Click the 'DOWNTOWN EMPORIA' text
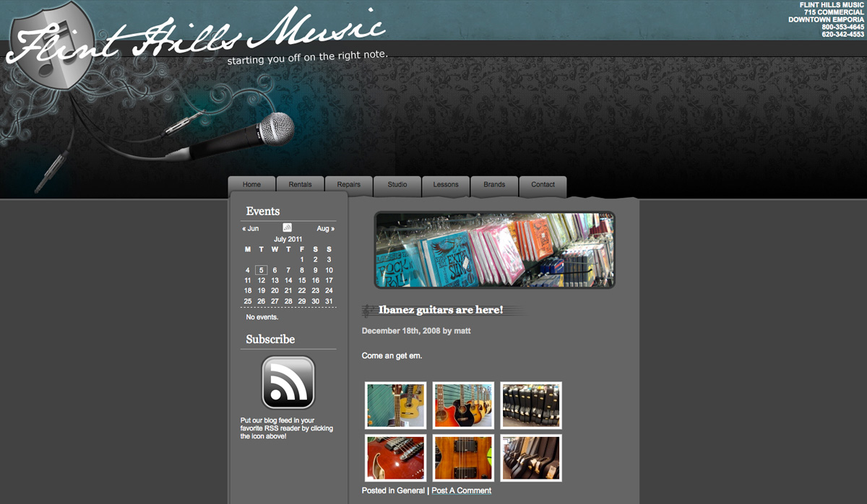Screen dimensions: 867x504 click(826, 19)
